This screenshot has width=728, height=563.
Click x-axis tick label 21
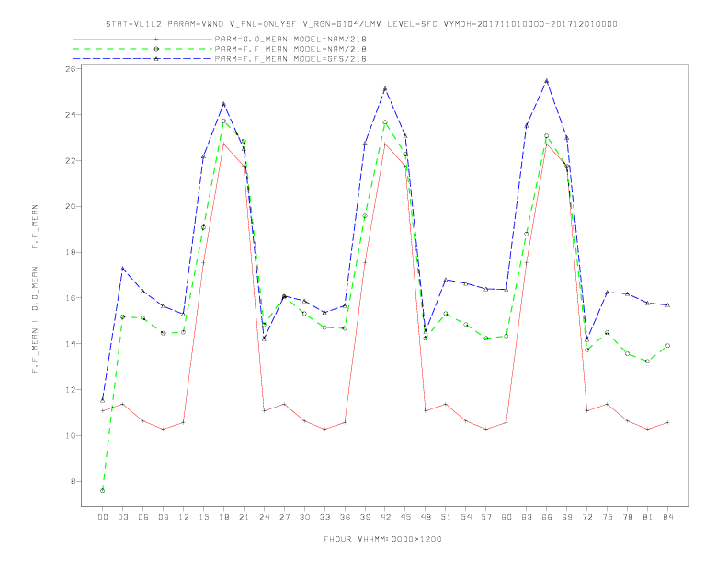coord(244,517)
